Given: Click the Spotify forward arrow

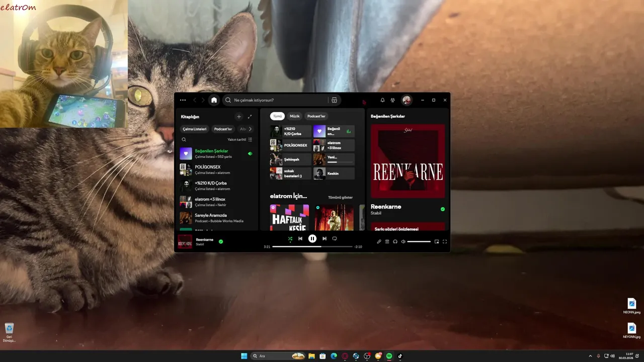Looking at the screenshot, I should [203, 100].
